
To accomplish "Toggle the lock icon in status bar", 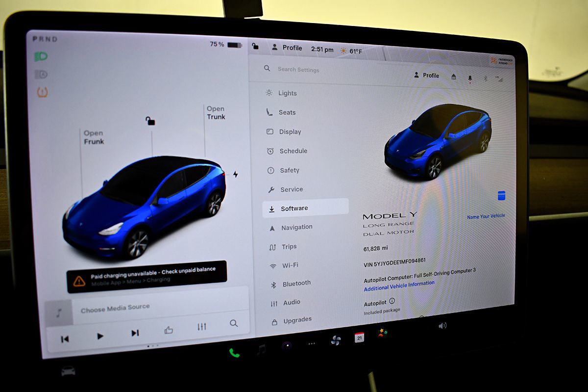I will (x=255, y=47).
